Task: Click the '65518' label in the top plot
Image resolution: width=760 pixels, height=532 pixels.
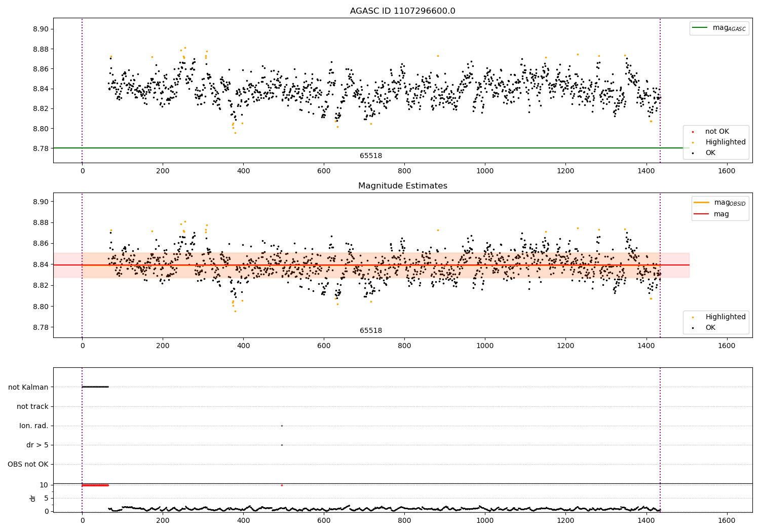Action: click(x=371, y=156)
